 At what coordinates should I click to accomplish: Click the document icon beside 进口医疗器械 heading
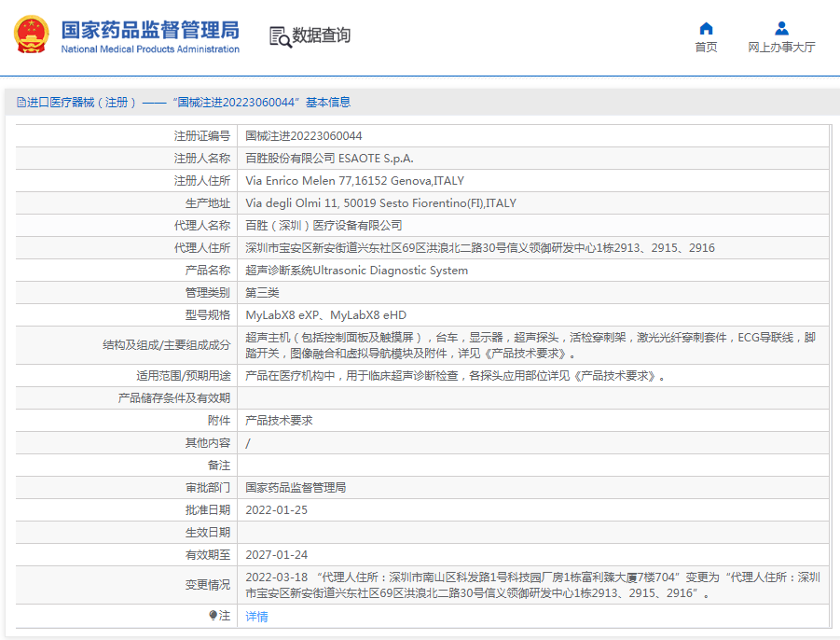(21, 103)
